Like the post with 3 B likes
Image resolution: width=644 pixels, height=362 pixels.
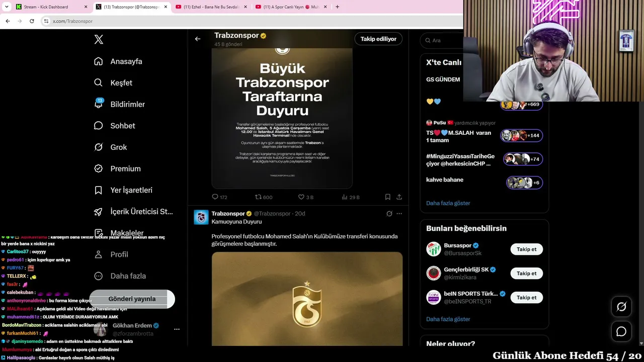click(306, 197)
